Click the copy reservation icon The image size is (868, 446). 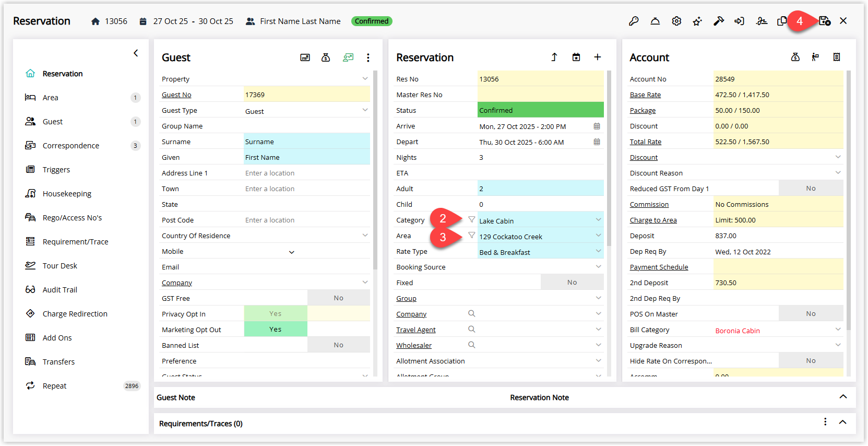click(782, 21)
